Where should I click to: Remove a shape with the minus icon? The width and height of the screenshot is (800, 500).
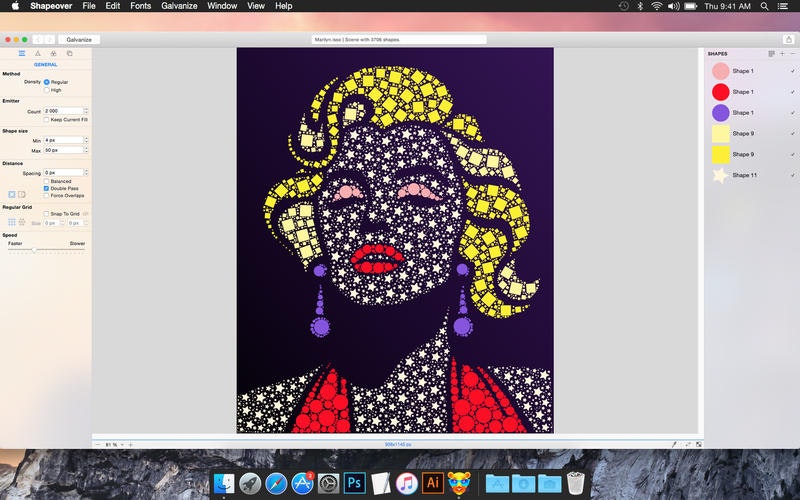792,54
